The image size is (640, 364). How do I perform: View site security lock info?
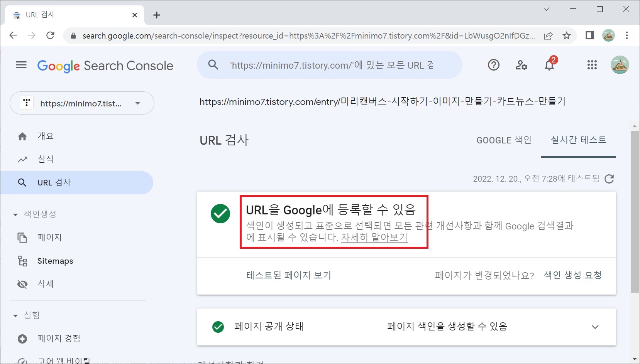[73, 36]
